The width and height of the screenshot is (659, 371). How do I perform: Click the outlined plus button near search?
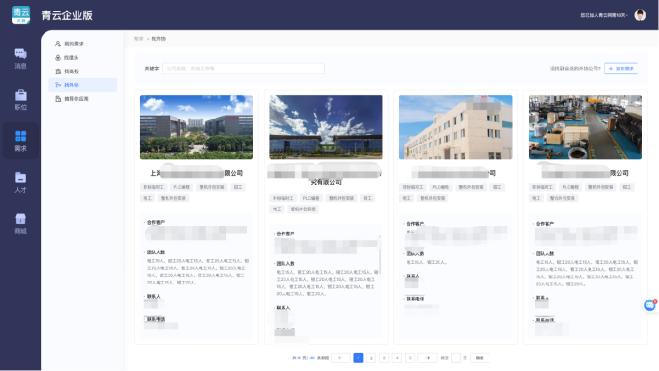pos(621,68)
